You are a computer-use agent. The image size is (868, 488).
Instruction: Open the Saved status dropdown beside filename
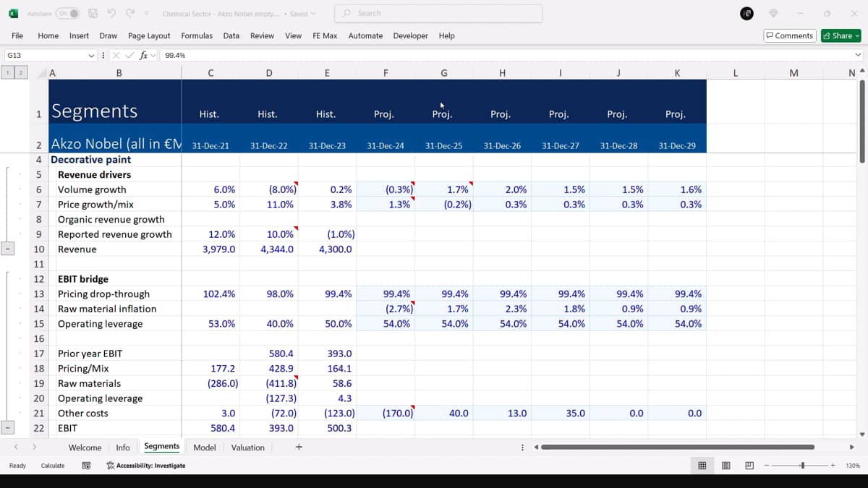303,14
